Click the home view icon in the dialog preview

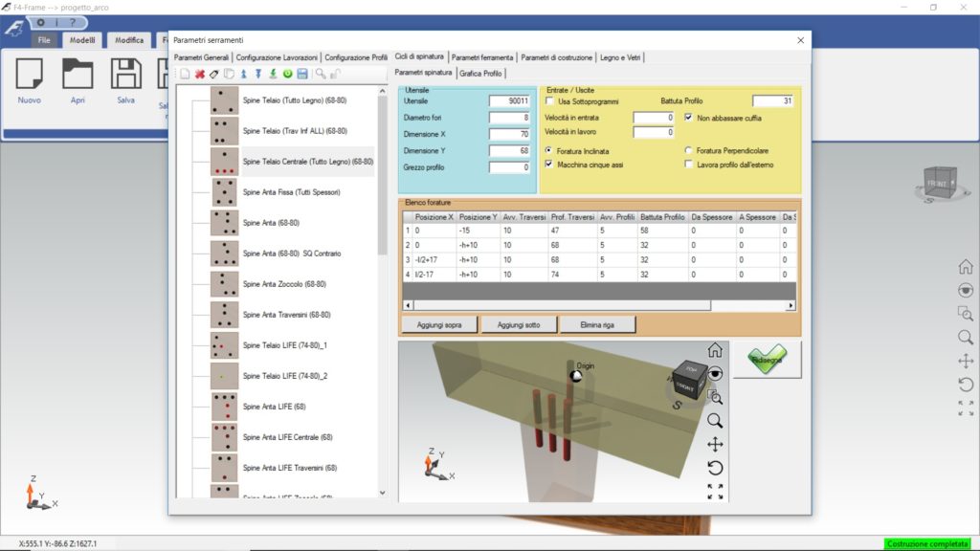(715, 350)
